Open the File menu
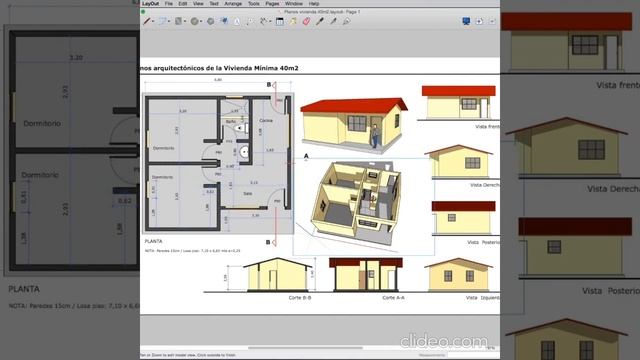The width and height of the screenshot is (640, 360). click(x=169, y=4)
